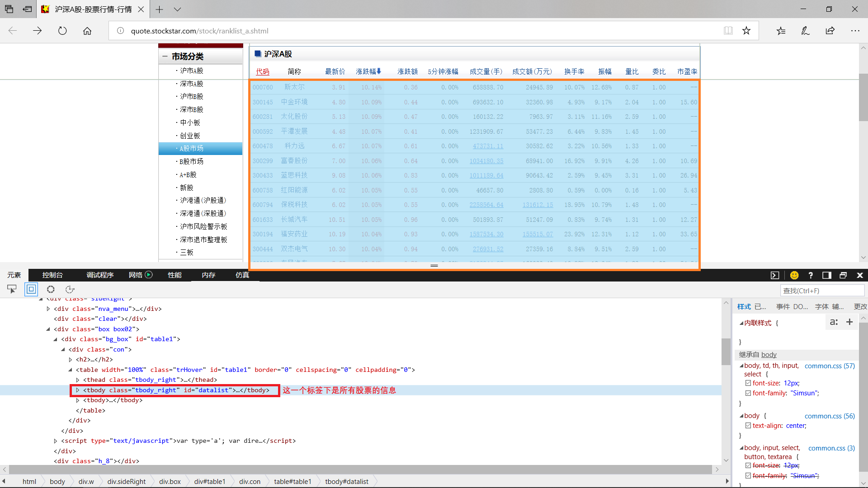Click the pseudo-state 'a:' button in styles

[x=834, y=322]
